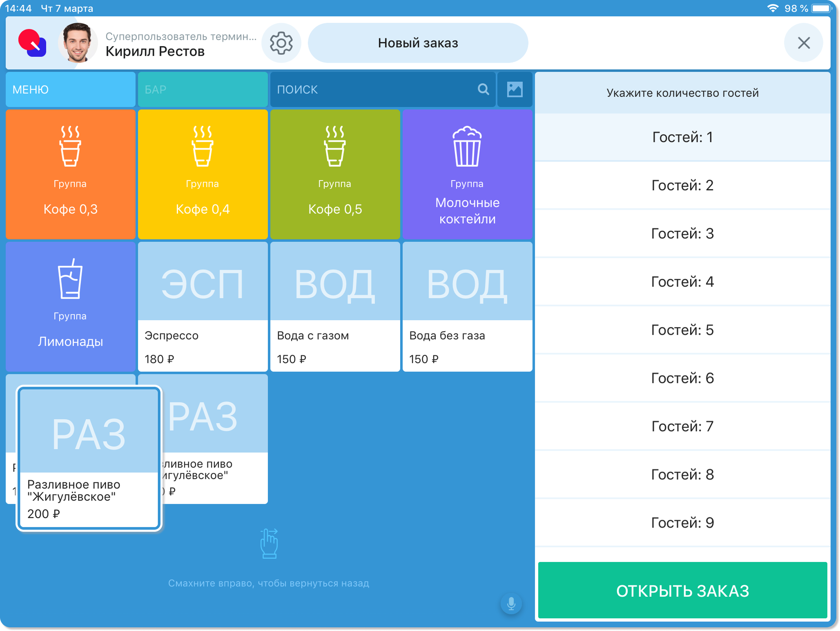Image resolution: width=840 pixels, height=631 pixels.
Task: Click the search magnifier icon
Action: click(483, 89)
